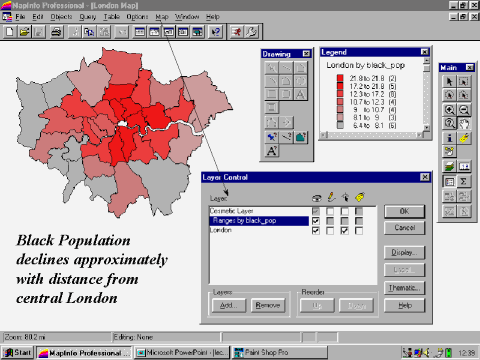Open the Map menu

coord(162,17)
